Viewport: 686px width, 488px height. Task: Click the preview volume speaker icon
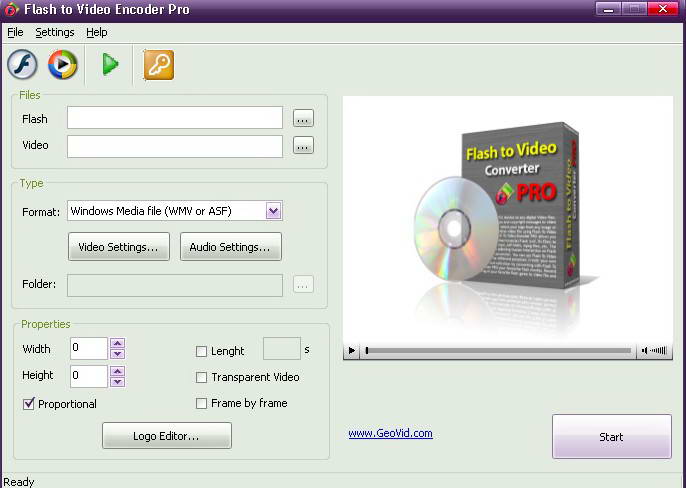(644, 351)
